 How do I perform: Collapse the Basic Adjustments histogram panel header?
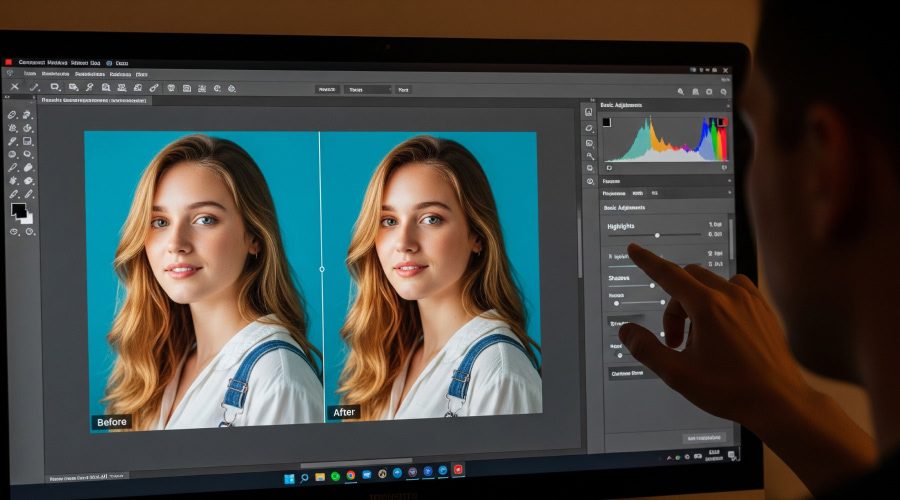pyautogui.click(x=665, y=105)
